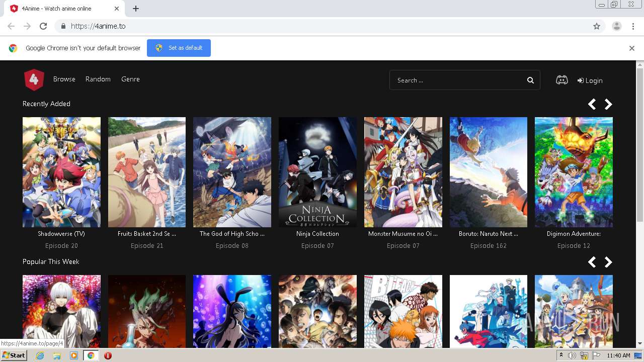
Task: View site security lock info
Action: 63,26
